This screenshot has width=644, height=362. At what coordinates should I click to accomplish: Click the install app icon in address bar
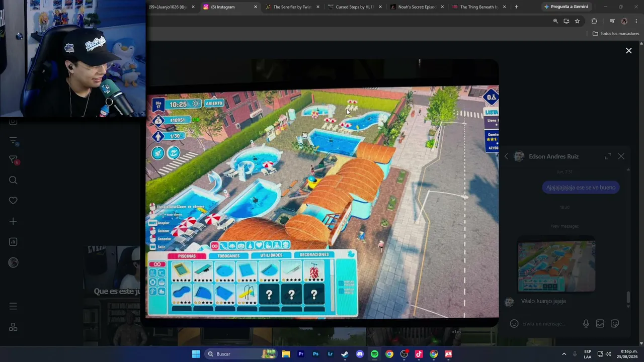[x=567, y=21]
